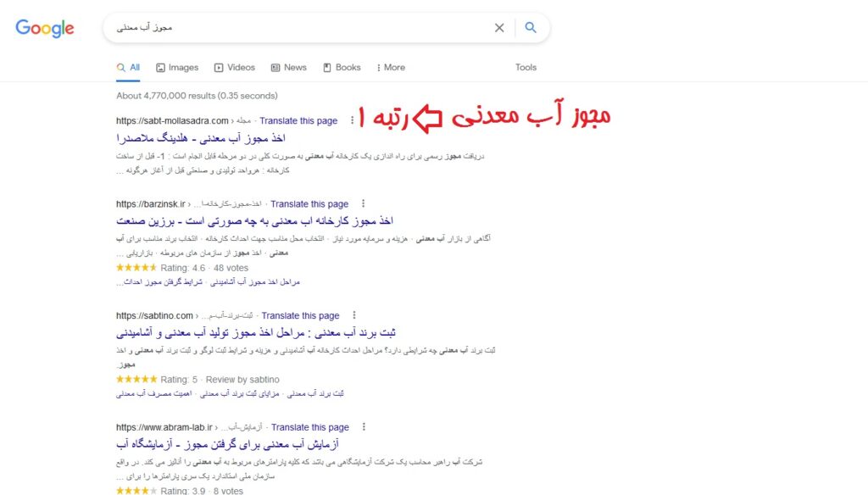Expand the More menu
This screenshot has width=868, height=495.
click(391, 68)
